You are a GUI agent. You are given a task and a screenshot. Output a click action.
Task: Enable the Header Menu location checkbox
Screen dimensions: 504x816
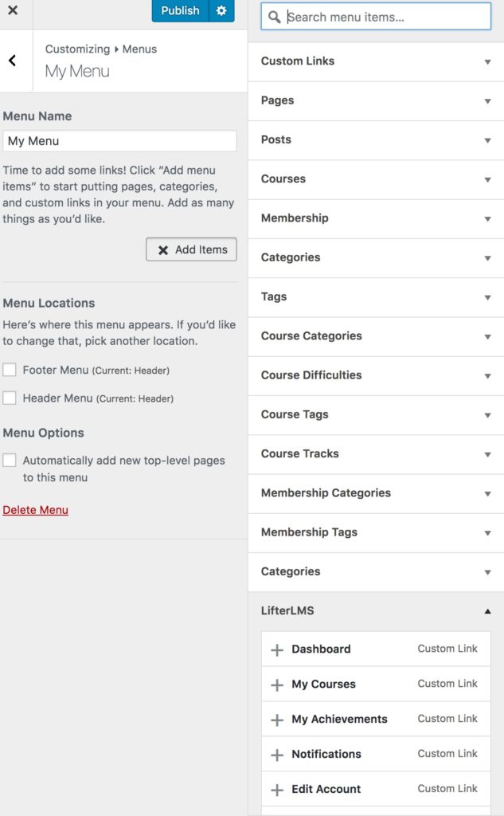[10, 398]
